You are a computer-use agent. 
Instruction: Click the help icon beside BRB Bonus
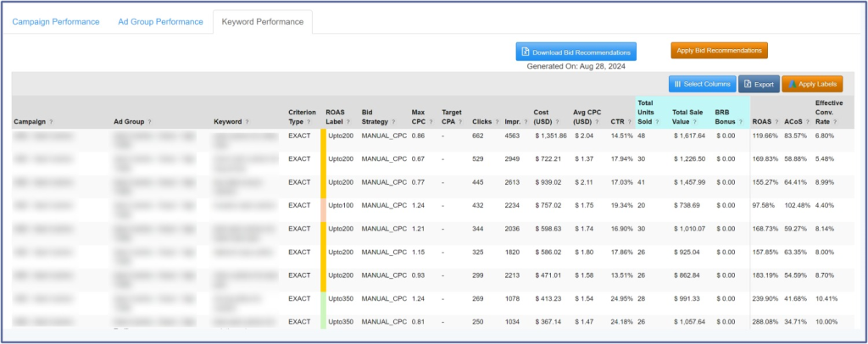pyautogui.click(x=740, y=122)
